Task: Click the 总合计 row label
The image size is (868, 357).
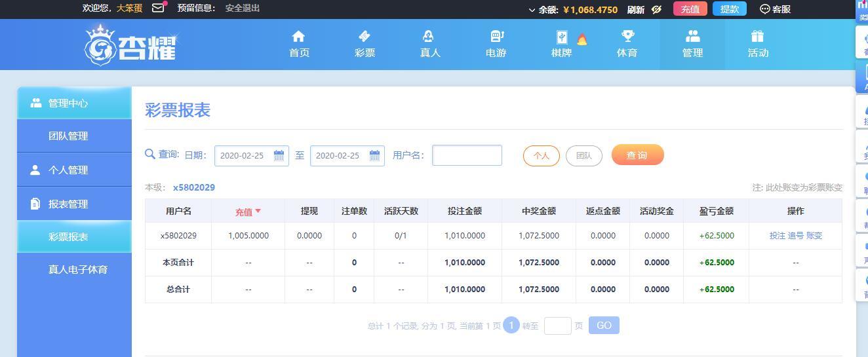Action: tap(178, 289)
